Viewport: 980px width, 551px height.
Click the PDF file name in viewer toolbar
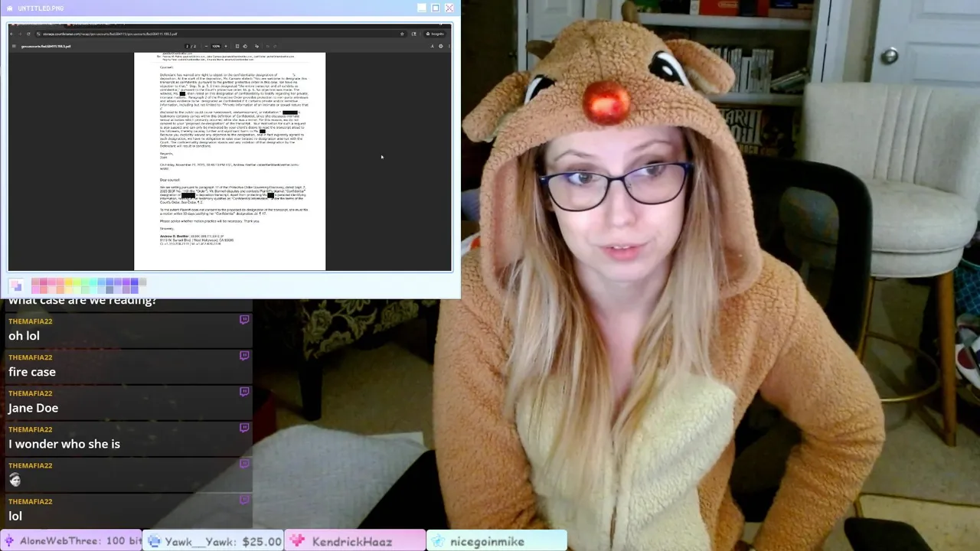[46, 46]
